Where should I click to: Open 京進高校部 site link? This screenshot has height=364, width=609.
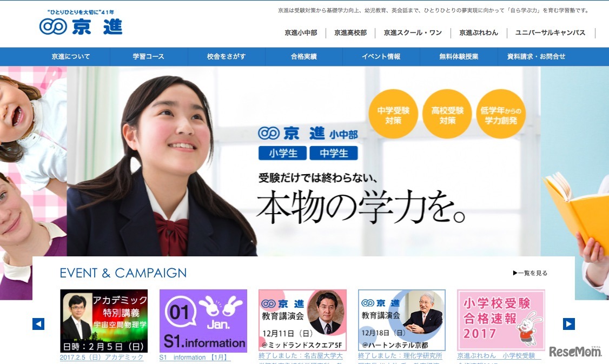tap(350, 33)
